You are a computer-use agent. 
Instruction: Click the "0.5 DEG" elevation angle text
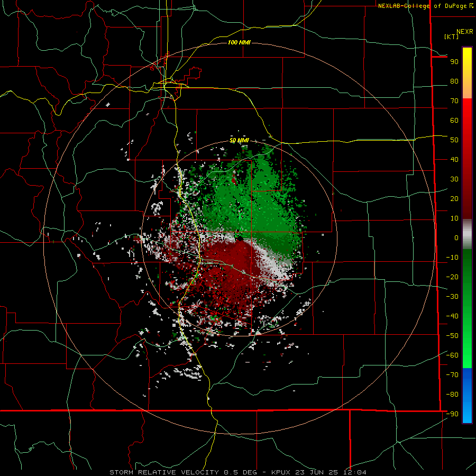pos(241,472)
